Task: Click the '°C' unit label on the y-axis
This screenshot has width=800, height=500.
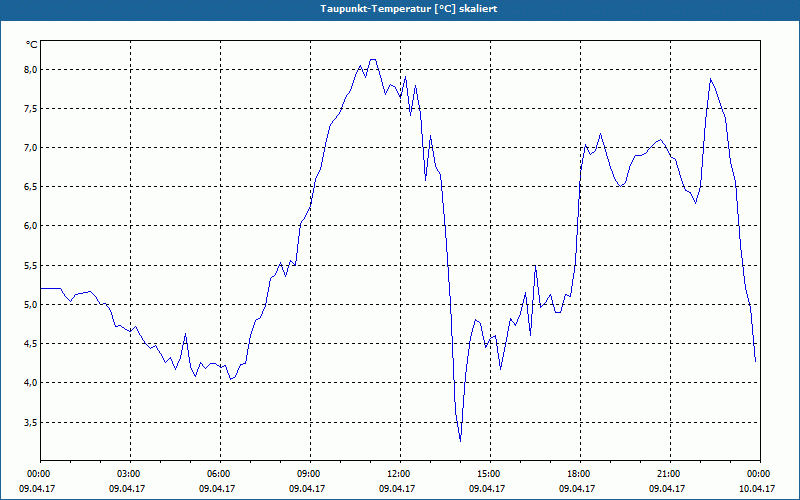Action: (32, 45)
